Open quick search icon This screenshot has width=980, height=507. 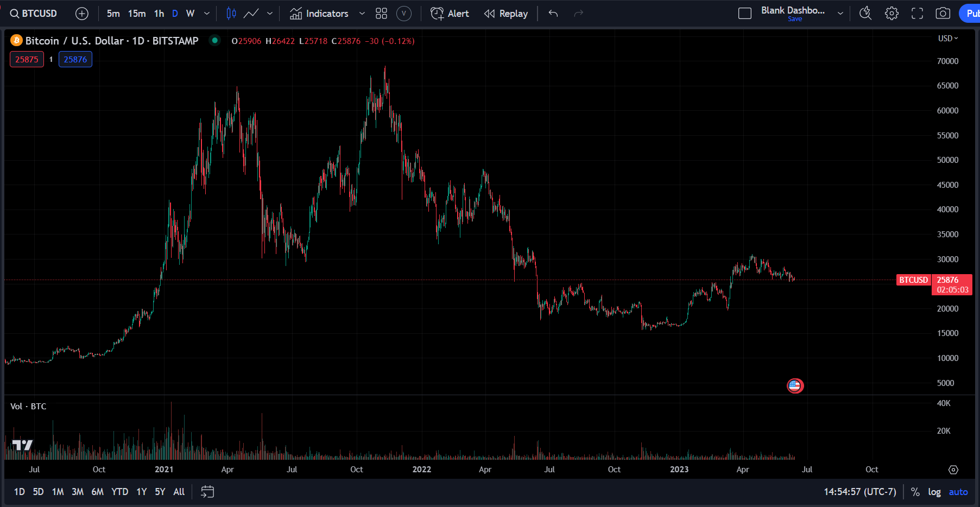coord(865,14)
